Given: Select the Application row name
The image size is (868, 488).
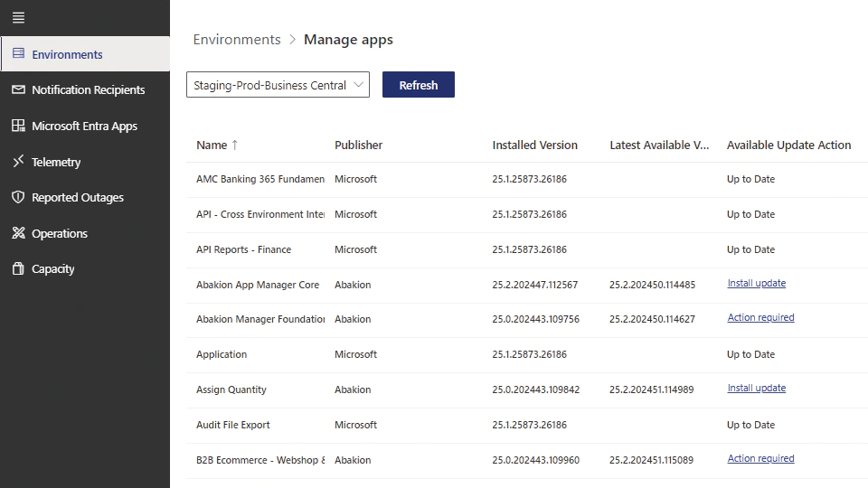Looking at the screenshot, I should 222,354.
